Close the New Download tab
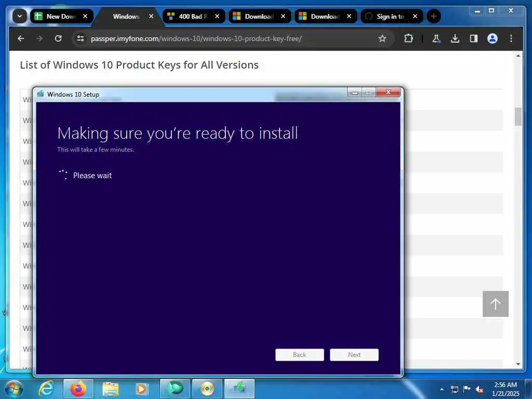The width and height of the screenshot is (532, 399). click(x=85, y=16)
